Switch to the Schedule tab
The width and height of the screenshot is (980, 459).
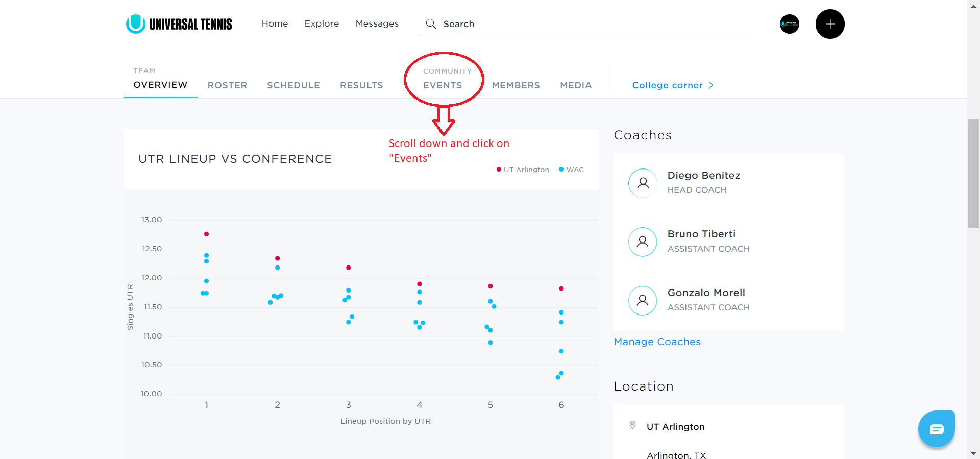point(293,85)
